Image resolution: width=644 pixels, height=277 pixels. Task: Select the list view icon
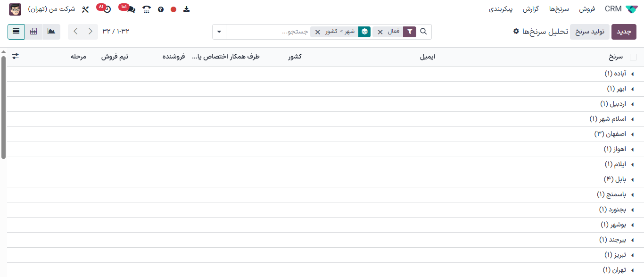coord(16,32)
